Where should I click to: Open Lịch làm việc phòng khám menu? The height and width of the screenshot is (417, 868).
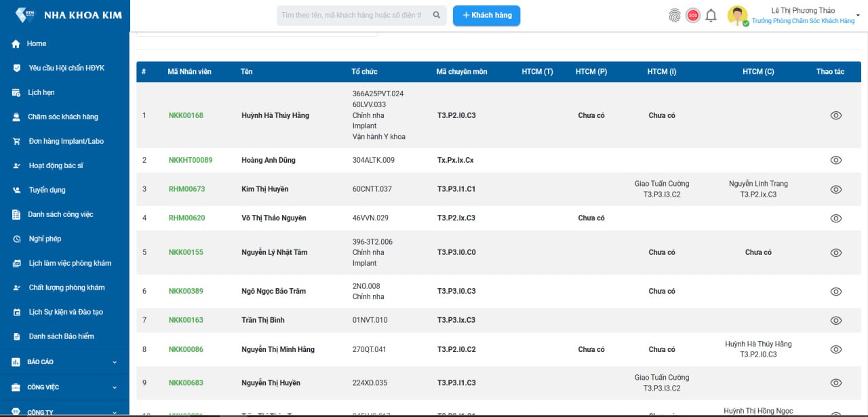(70, 263)
